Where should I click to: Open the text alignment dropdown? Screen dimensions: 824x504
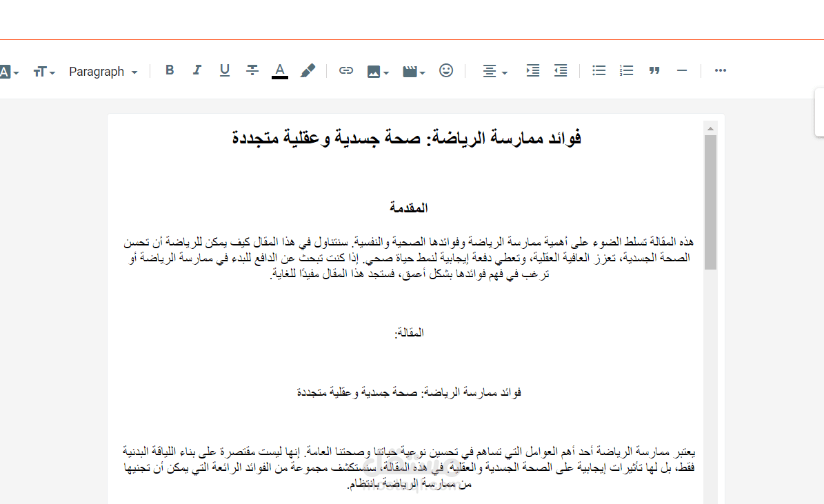pos(494,72)
